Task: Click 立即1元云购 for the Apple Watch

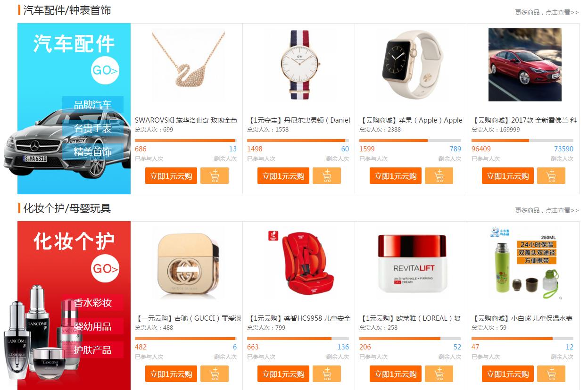Action: pos(396,176)
